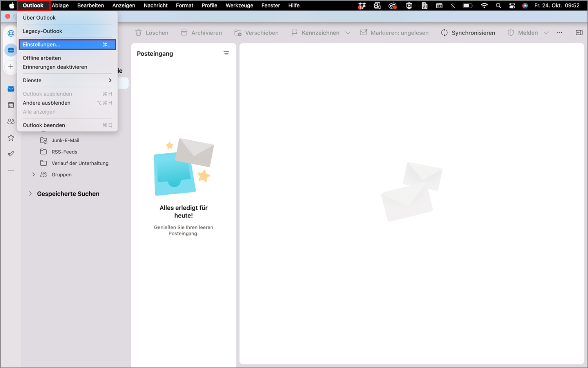The image size is (588, 368).
Task: Toggle the reading pane icon top right
Action: 579,33
